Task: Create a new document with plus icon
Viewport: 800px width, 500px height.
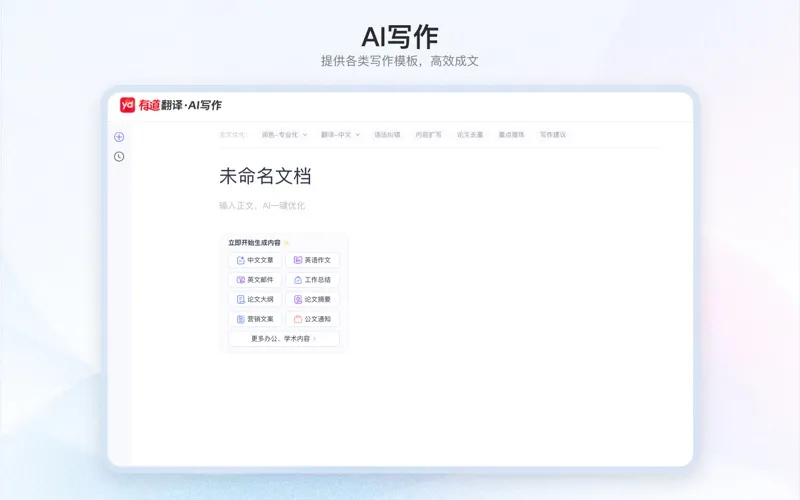Action: tap(119, 137)
